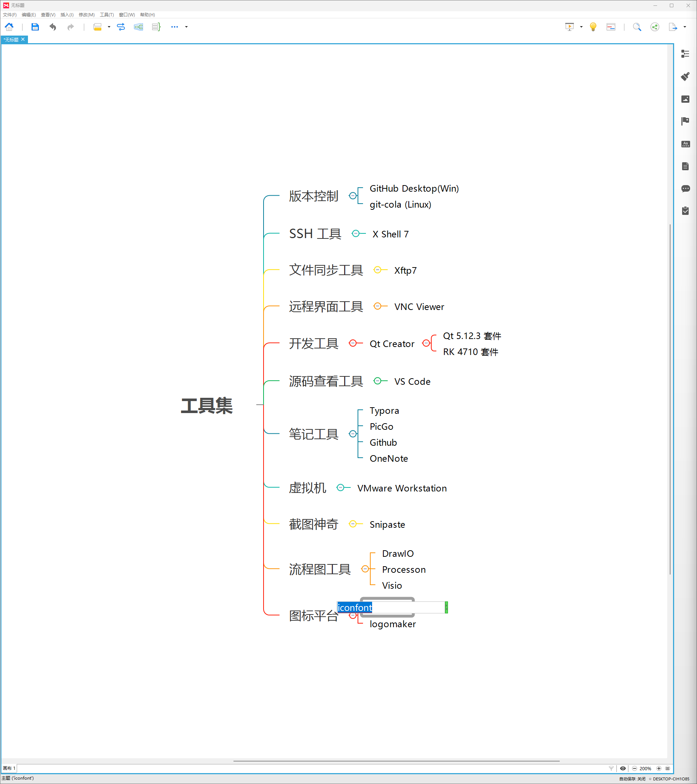This screenshot has width=697, height=784.
Task: Open the 文件(F) menu
Action: [x=9, y=15]
